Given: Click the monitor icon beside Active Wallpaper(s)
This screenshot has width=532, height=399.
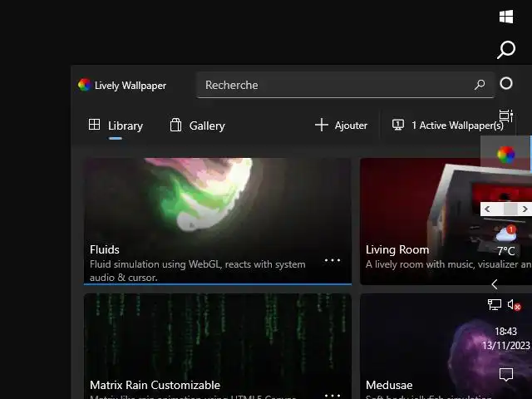Looking at the screenshot, I should [x=397, y=125].
